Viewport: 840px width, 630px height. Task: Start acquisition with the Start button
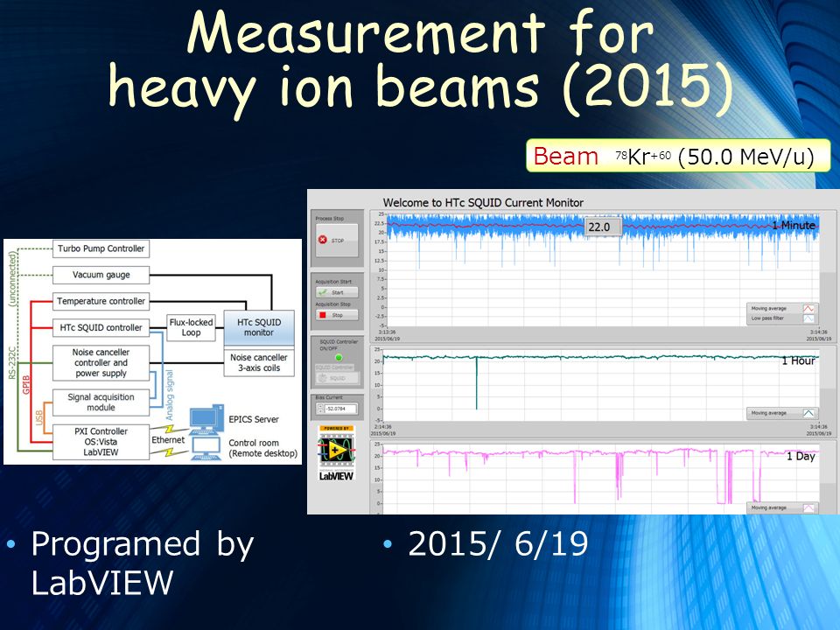tap(336, 292)
